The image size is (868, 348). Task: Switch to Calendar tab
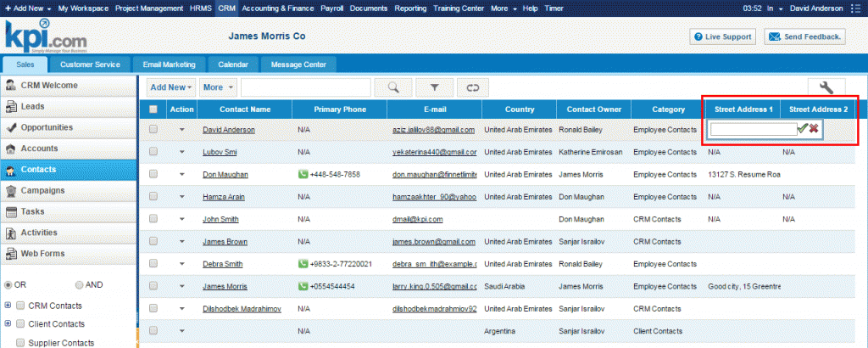tap(233, 65)
